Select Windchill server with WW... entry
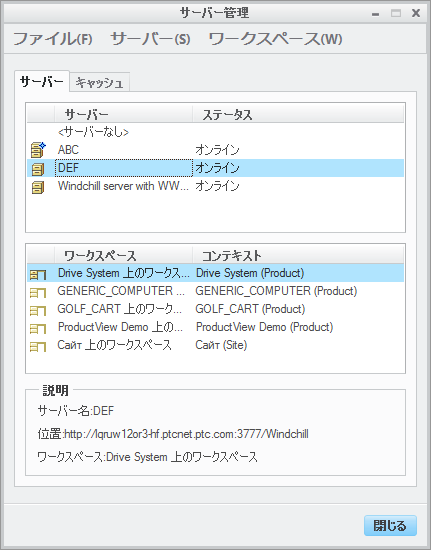431x550 pixels. coord(123,186)
